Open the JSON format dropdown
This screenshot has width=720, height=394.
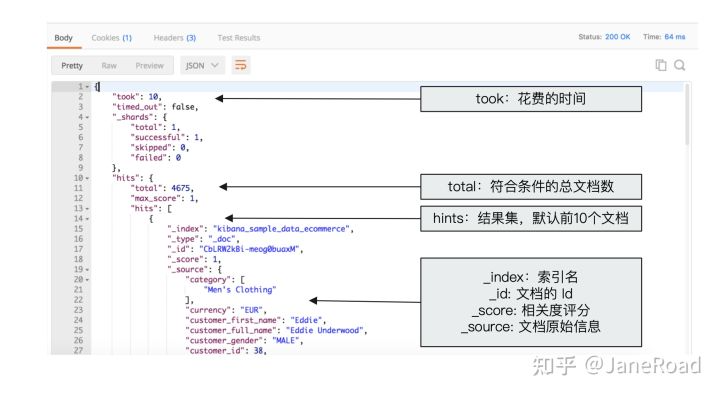[x=202, y=66]
